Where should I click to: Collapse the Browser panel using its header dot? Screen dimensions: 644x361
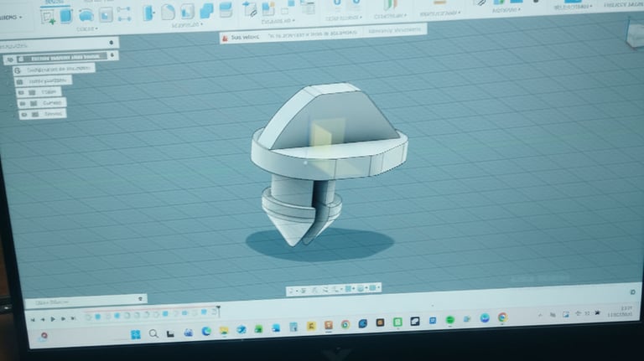click(112, 43)
